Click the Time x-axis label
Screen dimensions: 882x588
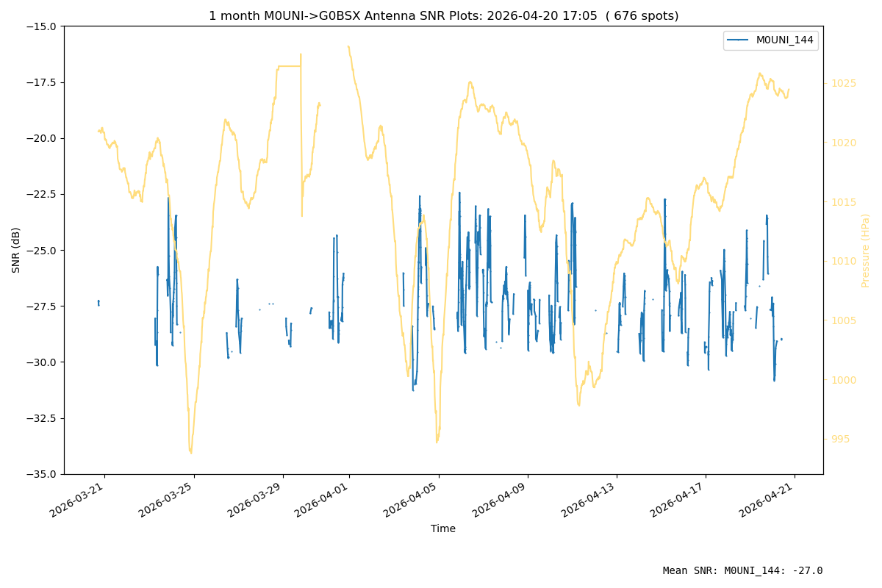click(443, 528)
